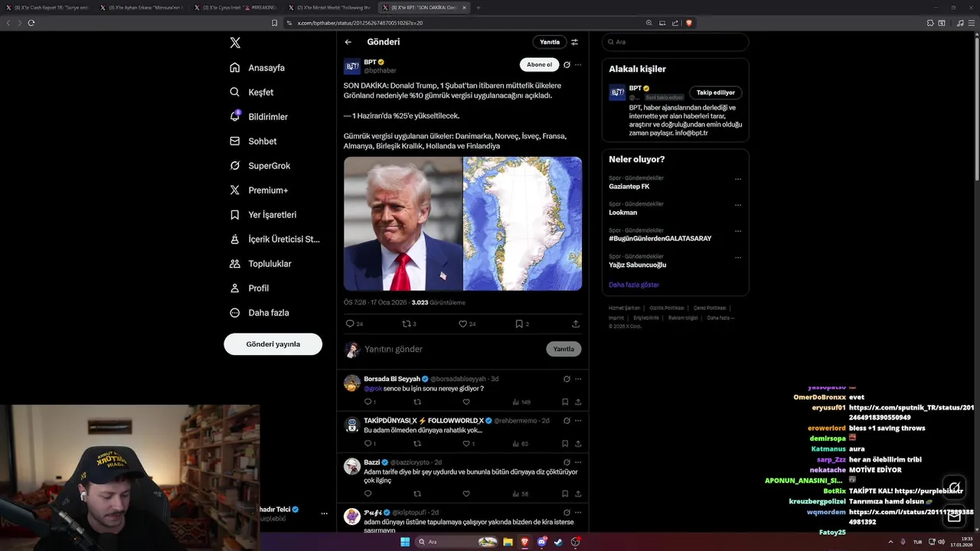
Task: Open Discord from the taskbar
Action: [x=542, y=542]
